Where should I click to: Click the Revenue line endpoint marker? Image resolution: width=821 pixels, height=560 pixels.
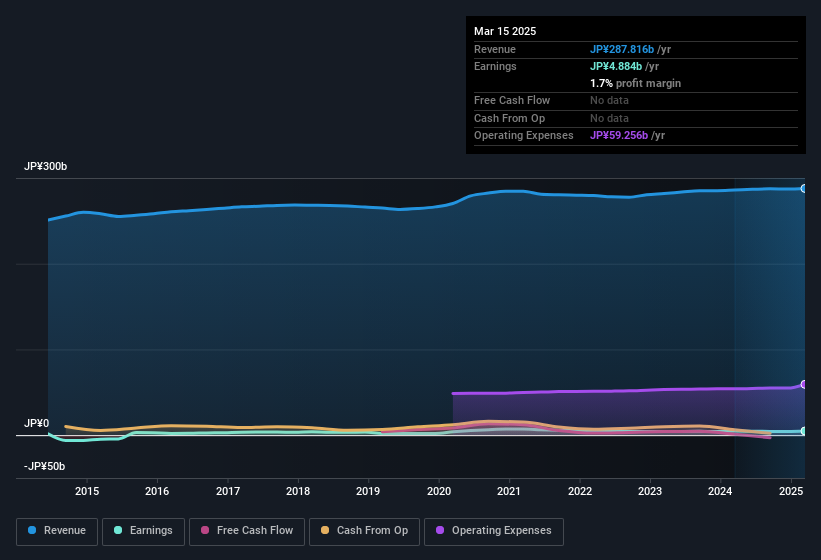coord(803,188)
